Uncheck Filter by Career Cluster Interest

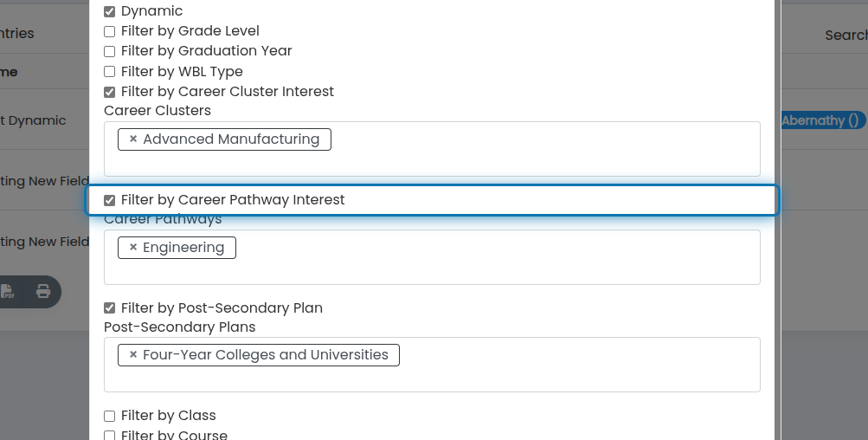pyautogui.click(x=110, y=92)
